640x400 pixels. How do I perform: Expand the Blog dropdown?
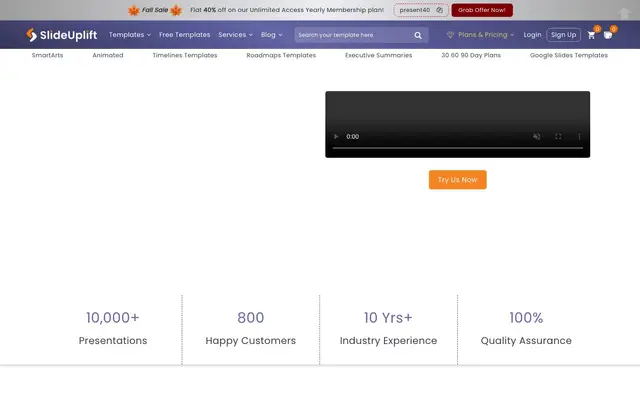271,35
